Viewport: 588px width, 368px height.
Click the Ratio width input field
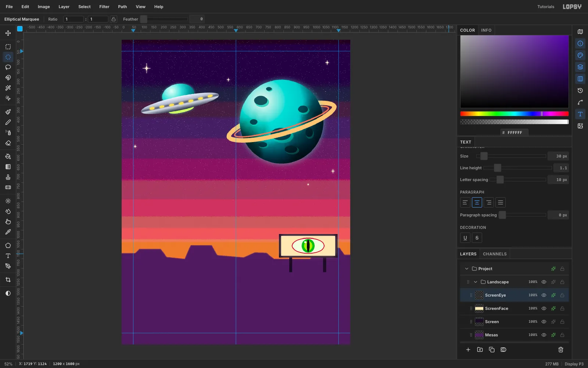[73, 19]
